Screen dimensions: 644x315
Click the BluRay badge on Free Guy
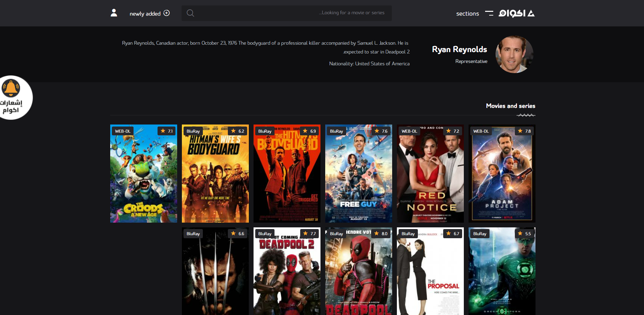coord(336,131)
